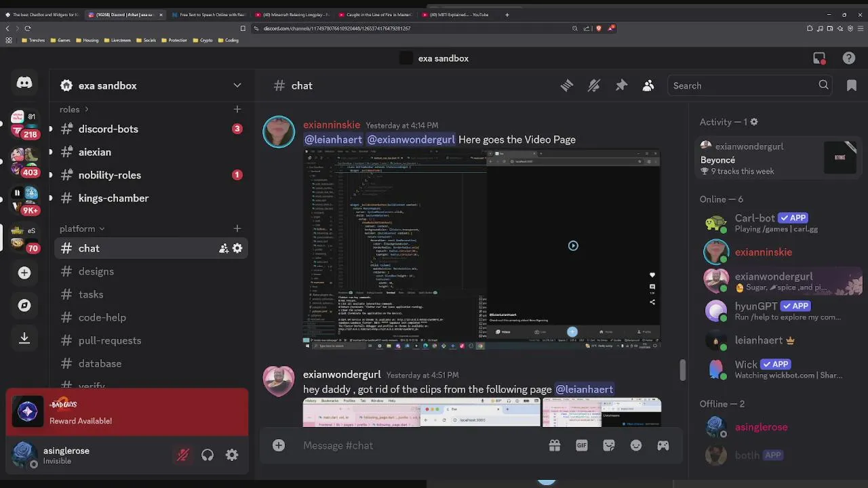Switch to the MBTI Explained YouTube tab
Screen dimensions: 868x488
click(x=458, y=14)
